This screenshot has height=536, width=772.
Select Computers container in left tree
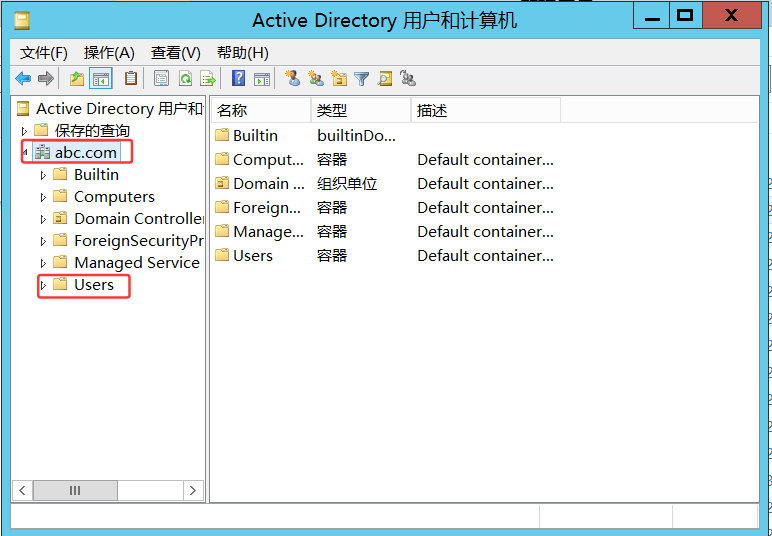114,197
